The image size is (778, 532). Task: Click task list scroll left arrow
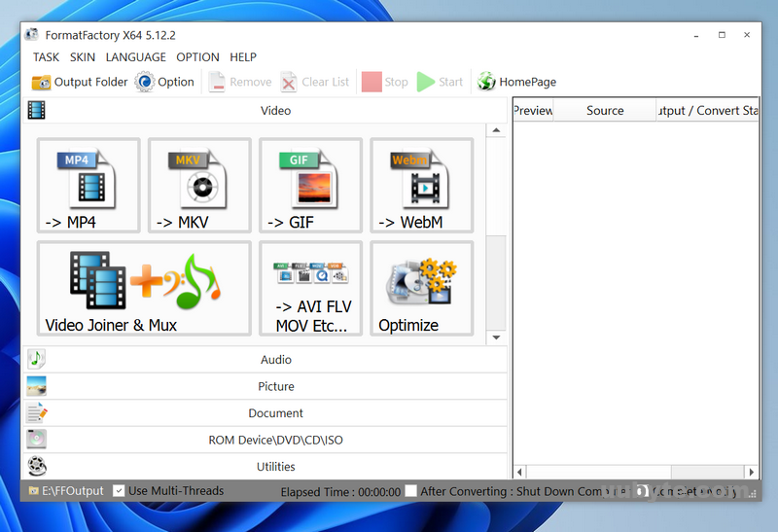519,472
